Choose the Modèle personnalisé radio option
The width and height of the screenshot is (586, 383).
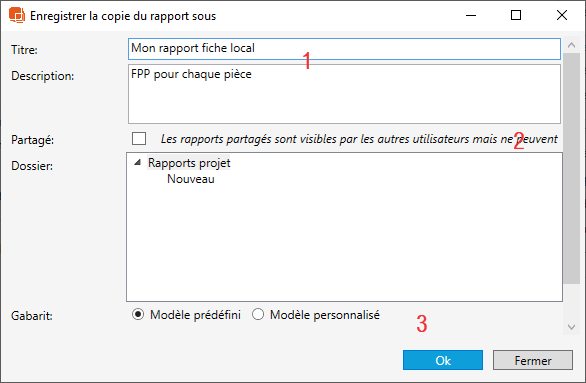(258, 315)
